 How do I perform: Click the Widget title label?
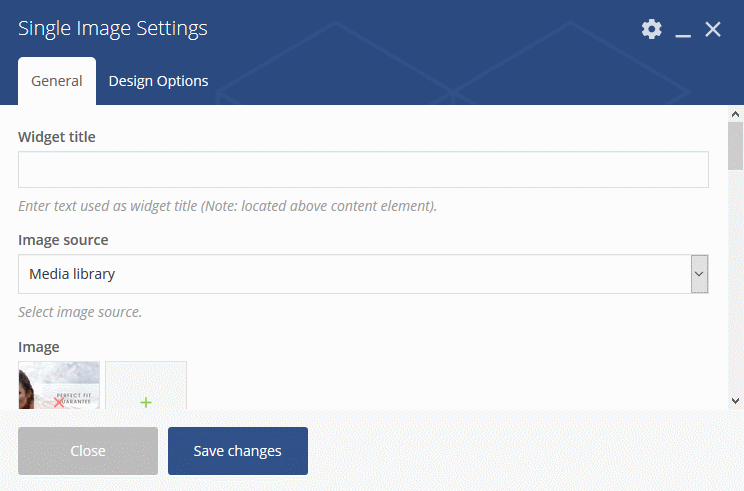(x=56, y=137)
